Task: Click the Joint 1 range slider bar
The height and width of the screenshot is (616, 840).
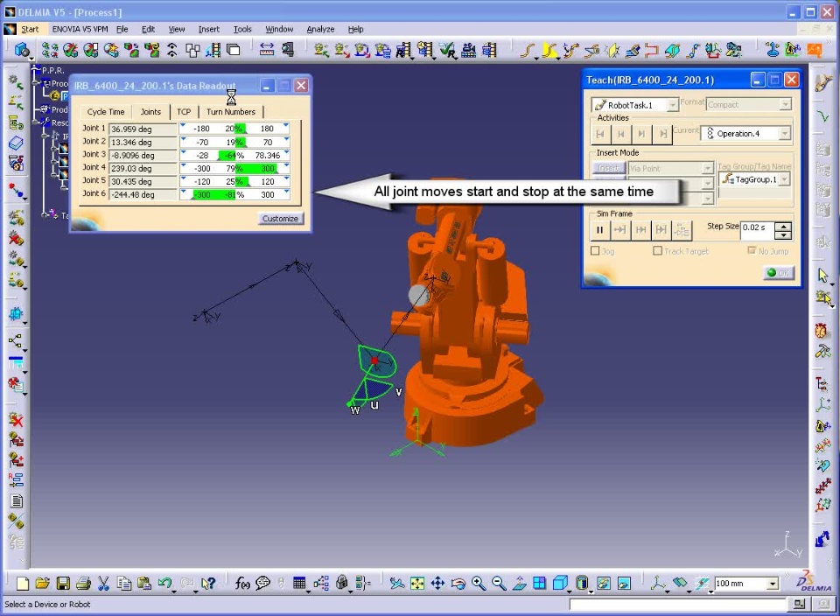Action: (234, 129)
